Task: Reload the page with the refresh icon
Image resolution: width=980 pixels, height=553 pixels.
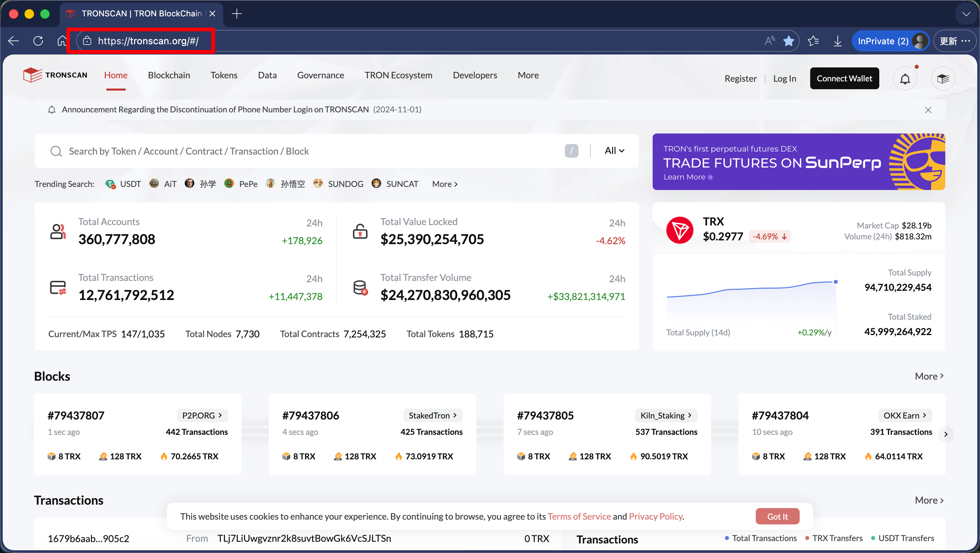Action: point(38,41)
